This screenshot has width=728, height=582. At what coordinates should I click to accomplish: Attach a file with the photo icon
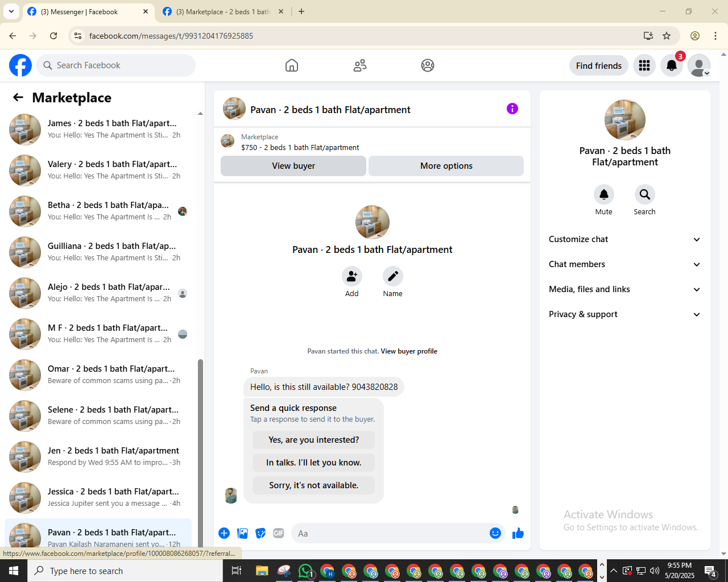243,533
